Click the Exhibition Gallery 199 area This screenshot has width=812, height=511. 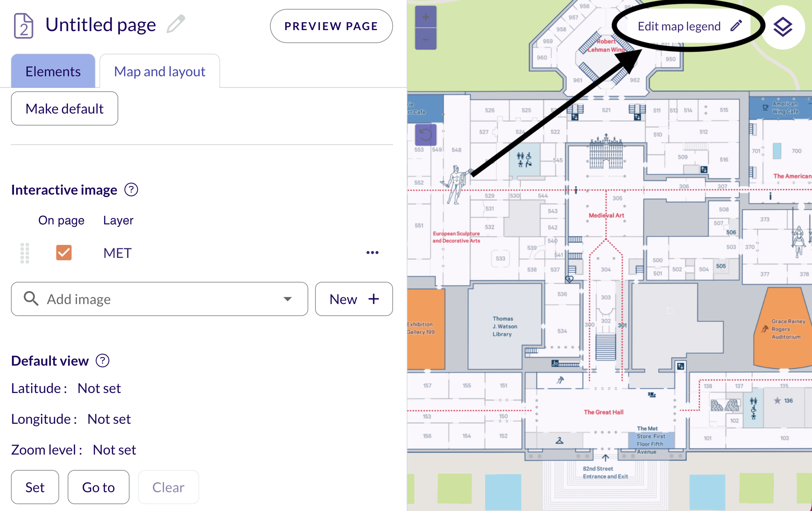click(426, 329)
